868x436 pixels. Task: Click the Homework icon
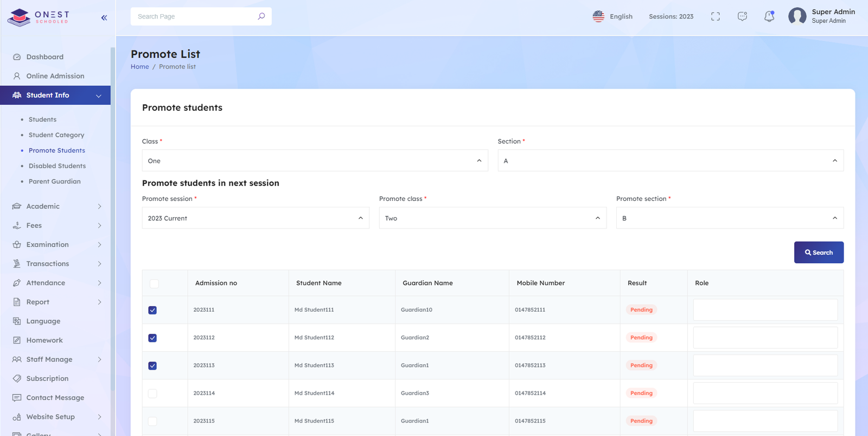click(x=17, y=340)
